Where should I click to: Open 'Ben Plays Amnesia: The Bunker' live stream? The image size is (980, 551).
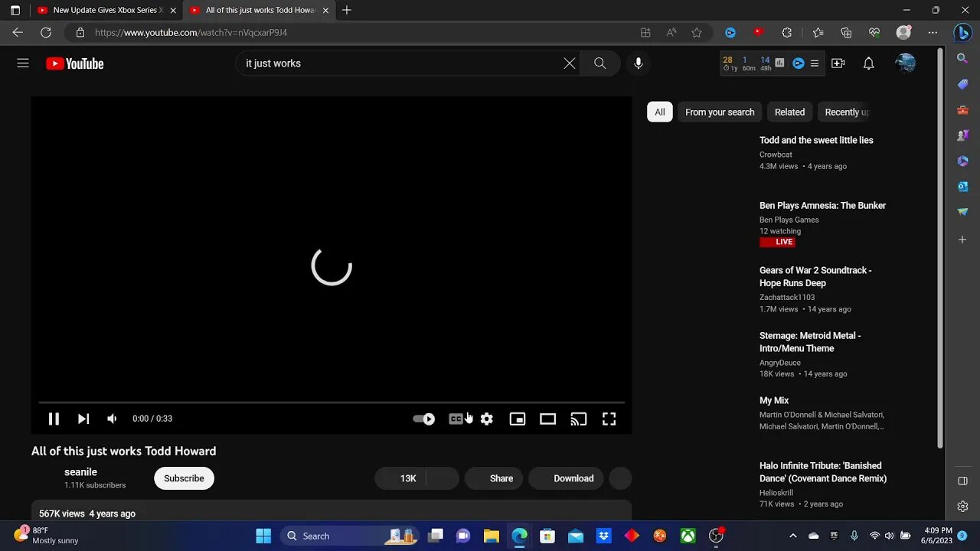click(822, 205)
